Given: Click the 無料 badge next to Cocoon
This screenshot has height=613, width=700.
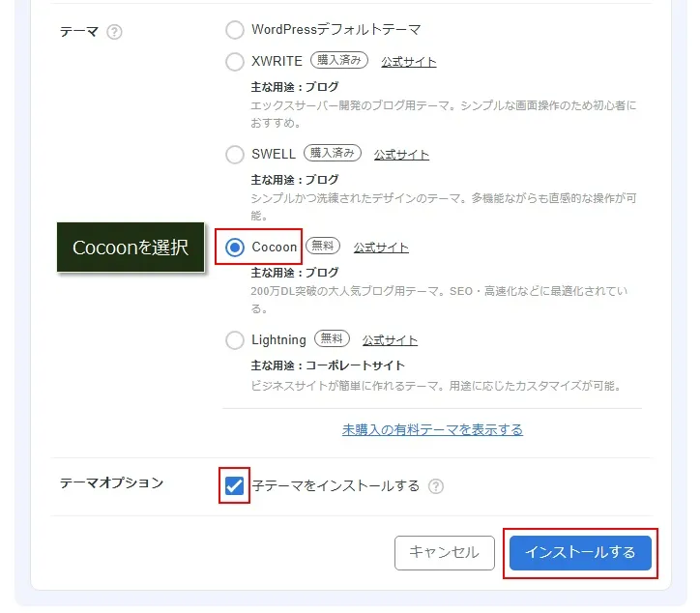Looking at the screenshot, I should click(323, 247).
